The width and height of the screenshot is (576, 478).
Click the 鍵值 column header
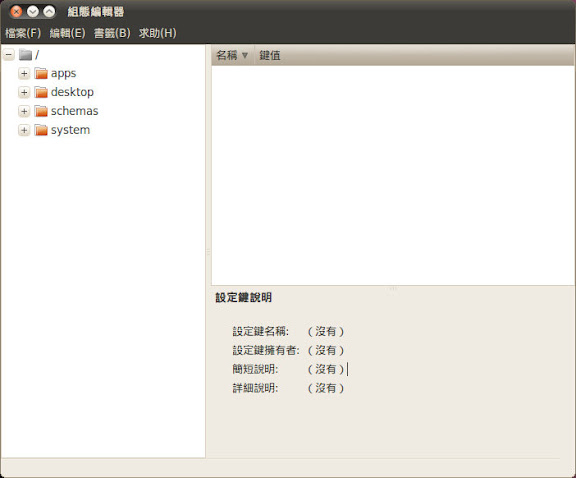[x=414, y=55]
